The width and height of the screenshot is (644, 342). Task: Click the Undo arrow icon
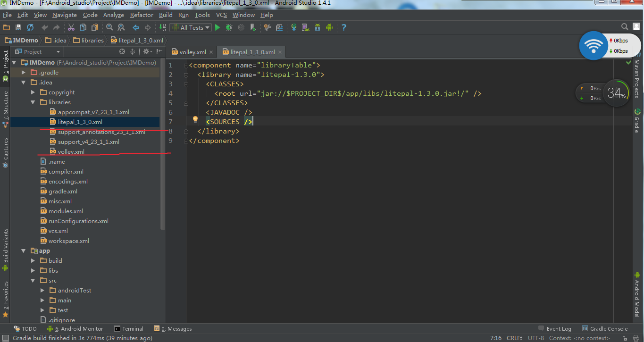tap(45, 27)
